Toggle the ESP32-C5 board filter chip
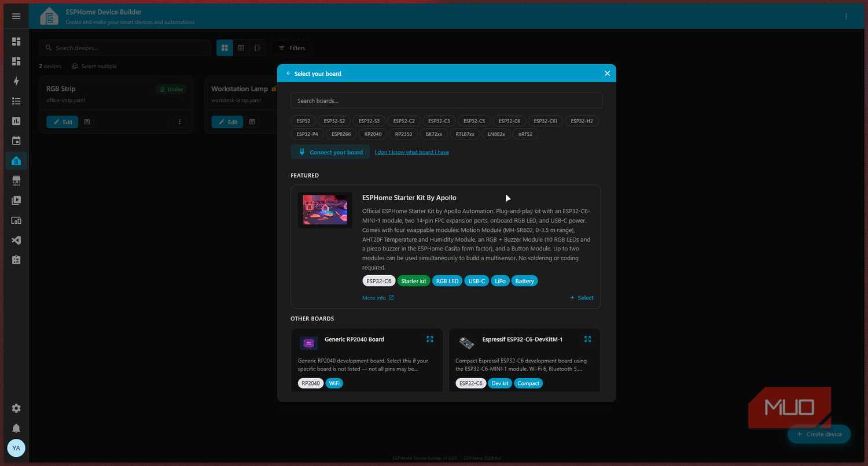 [474, 121]
